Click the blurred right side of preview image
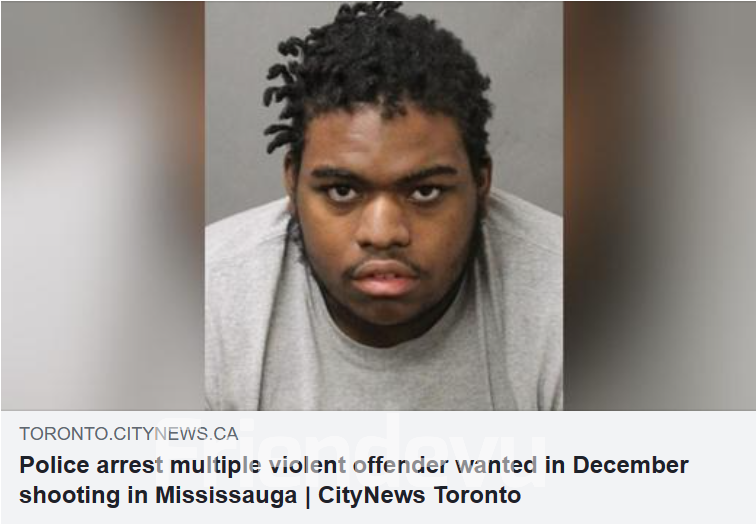 (x=659, y=206)
